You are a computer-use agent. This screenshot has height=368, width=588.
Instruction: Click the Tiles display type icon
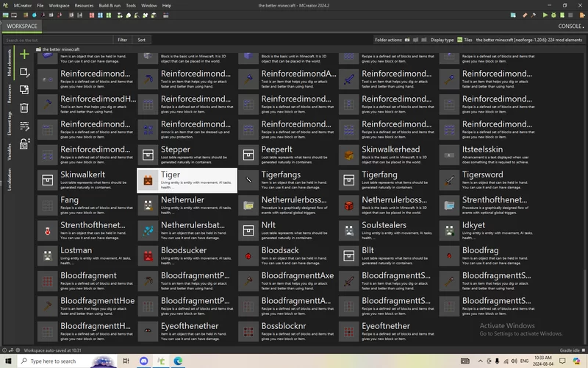click(460, 40)
